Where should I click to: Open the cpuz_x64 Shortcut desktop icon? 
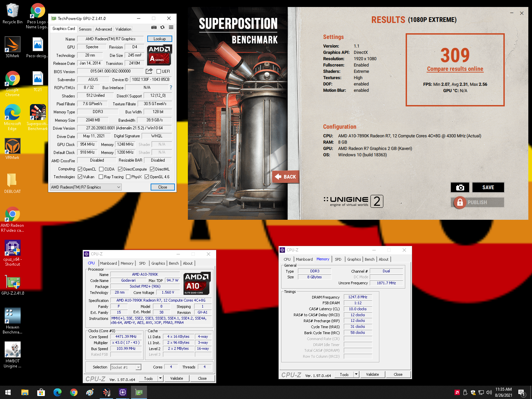tap(12, 253)
